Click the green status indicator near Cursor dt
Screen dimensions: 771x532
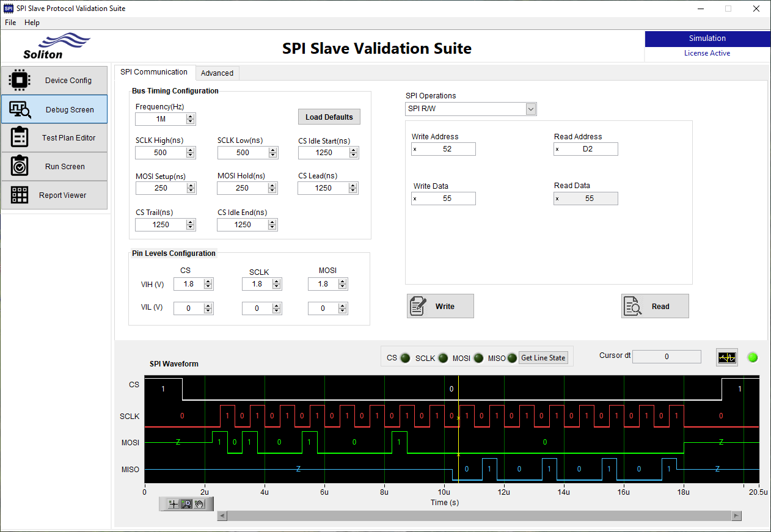752,357
